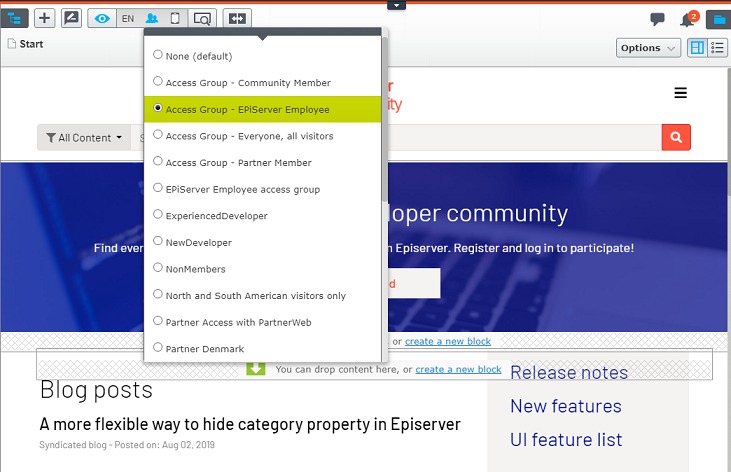731x472 pixels.
Task: Click the visitor group list scrollbar
Action: point(384,119)
